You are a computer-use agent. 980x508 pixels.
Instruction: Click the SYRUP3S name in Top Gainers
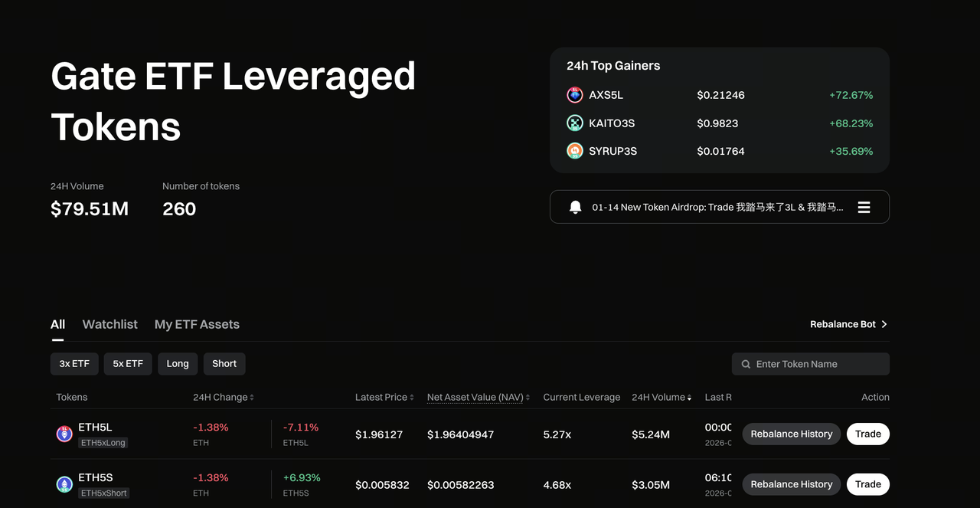tap(612, 151)
